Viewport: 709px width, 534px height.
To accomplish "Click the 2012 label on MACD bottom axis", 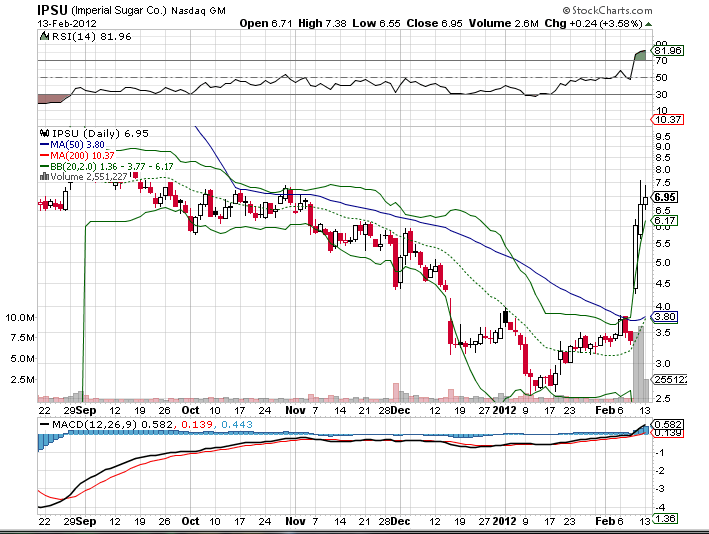I will (x=504, y=521).
